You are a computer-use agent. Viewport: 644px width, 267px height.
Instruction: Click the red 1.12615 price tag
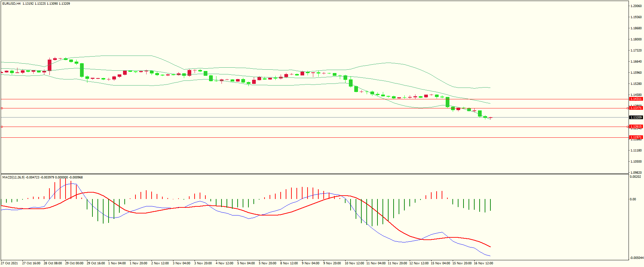click(x=636, y=127)
